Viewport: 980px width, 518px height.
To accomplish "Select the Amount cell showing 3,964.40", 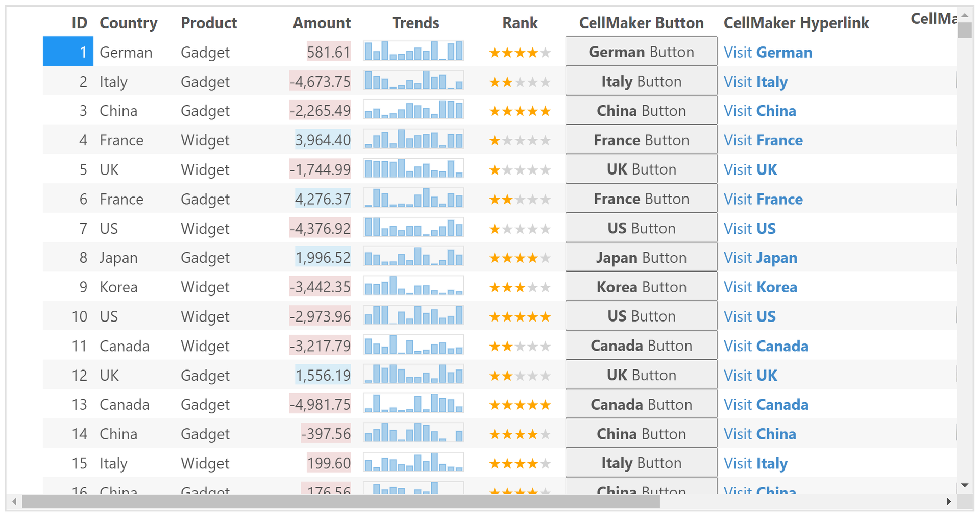I will 323,140.
